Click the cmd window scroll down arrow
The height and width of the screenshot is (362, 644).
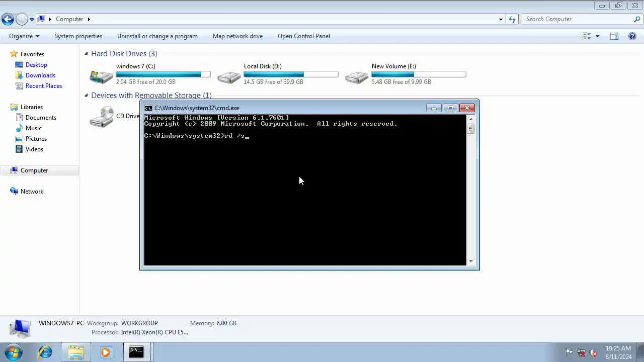pos(471,261)
